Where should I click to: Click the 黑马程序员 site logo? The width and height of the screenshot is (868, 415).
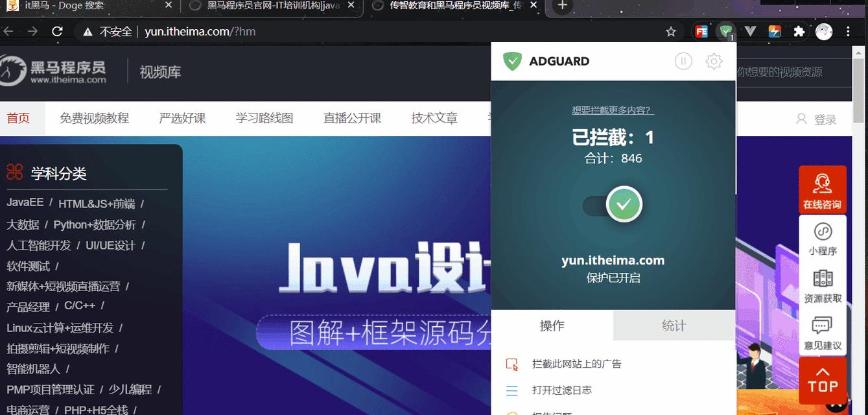point(53,71)
